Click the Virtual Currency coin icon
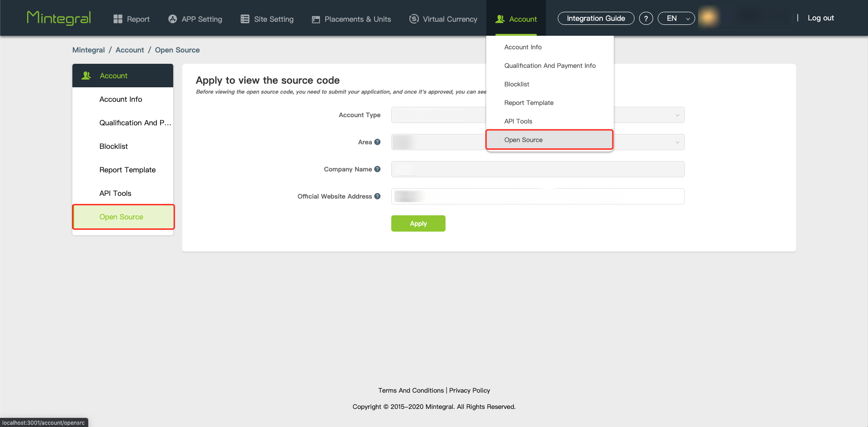The height and width of the screenshot is (427, 868). [413, 19]
